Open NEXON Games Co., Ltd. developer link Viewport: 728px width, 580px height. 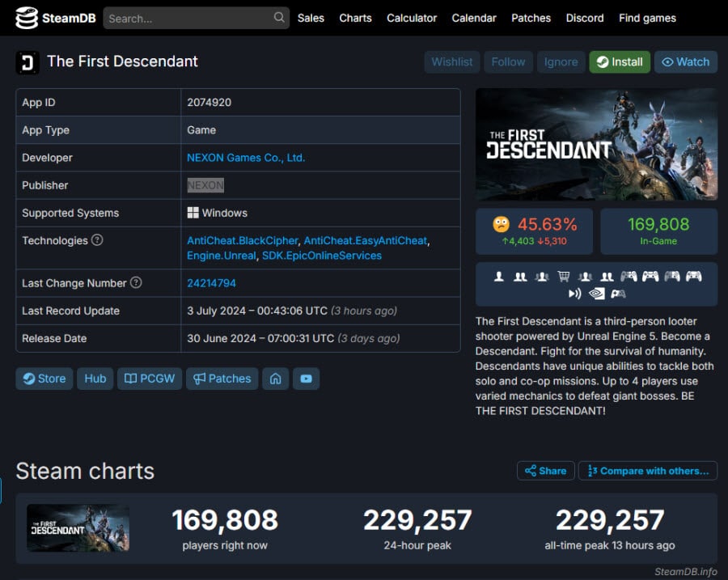246,158
